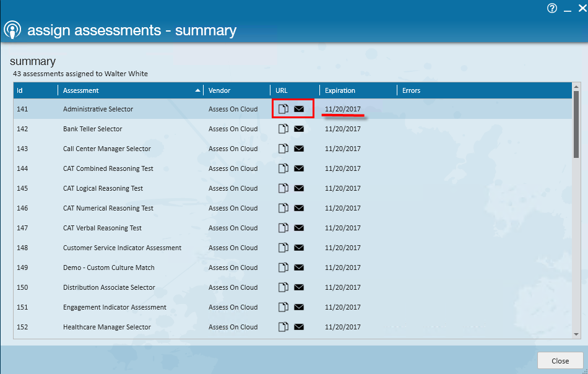
Task: Click Id cell 152
Action: pyautogui.click(x=22, y=327)
